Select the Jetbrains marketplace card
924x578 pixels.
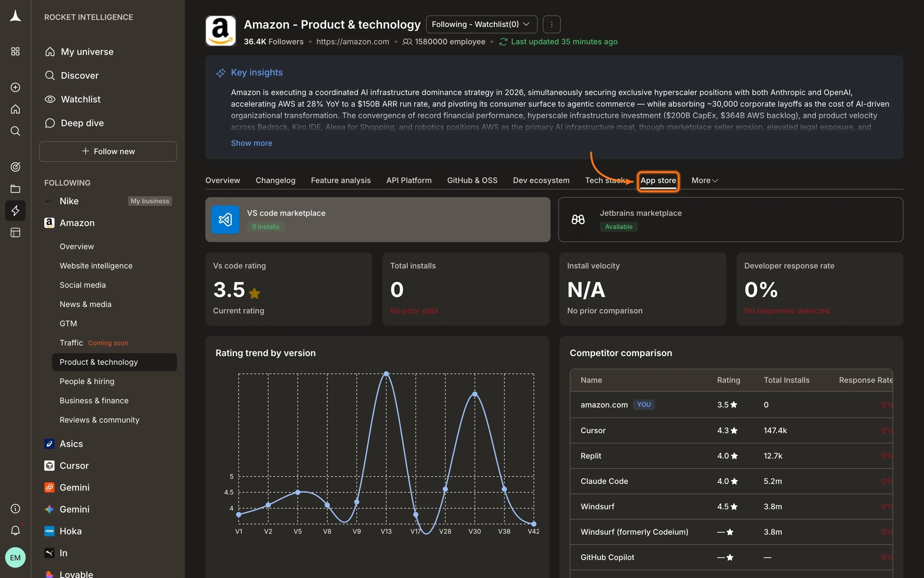(731, 219)
